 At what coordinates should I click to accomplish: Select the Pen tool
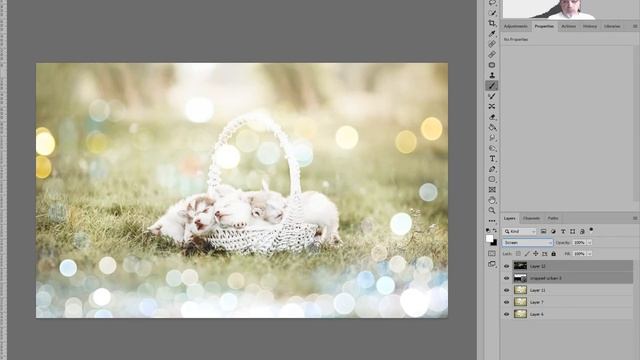point(492,169)
